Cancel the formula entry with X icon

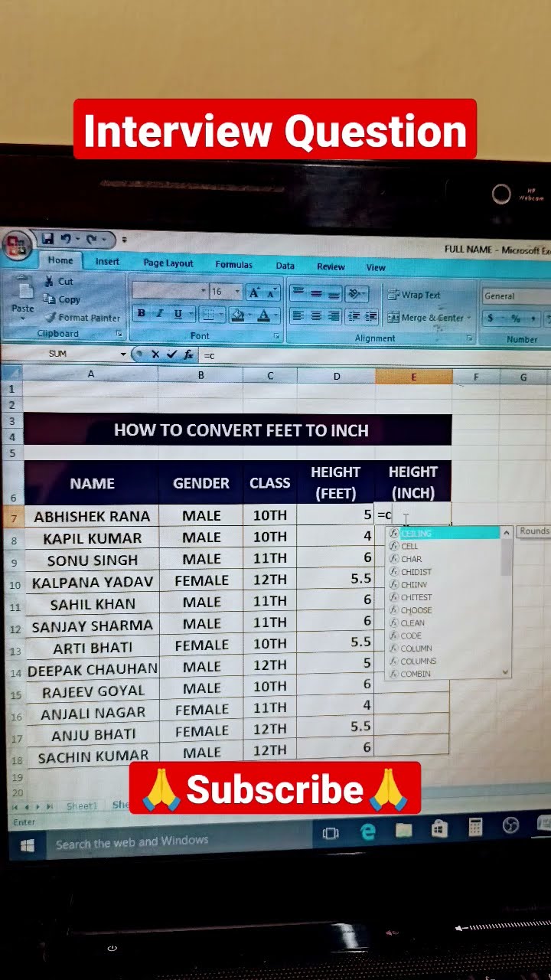tap(155, 354)
